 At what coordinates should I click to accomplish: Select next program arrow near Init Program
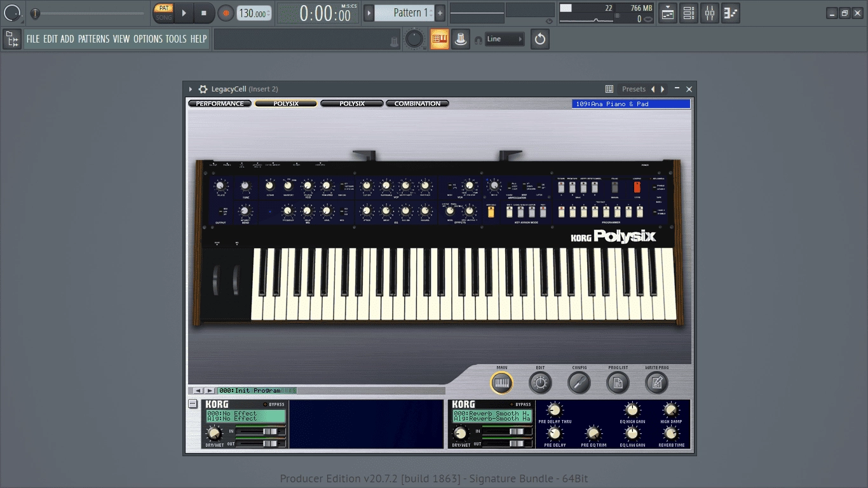(x=209, y=391)
